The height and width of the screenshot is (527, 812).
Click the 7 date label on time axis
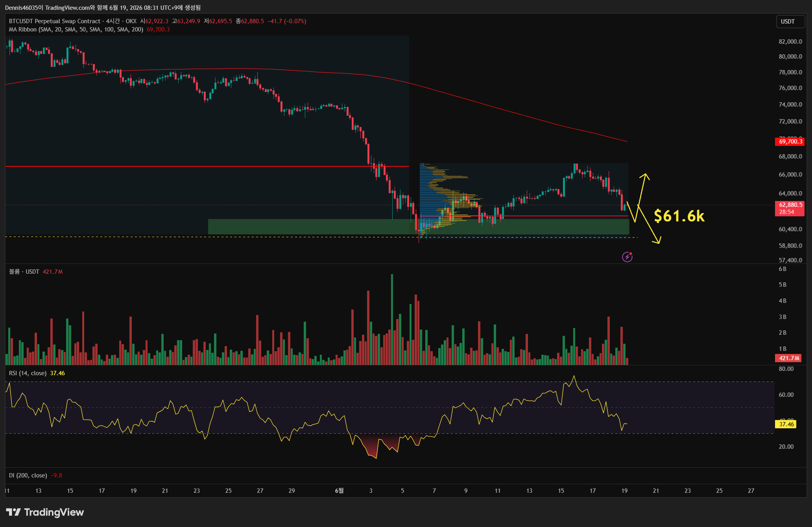(x=434, y=491)
